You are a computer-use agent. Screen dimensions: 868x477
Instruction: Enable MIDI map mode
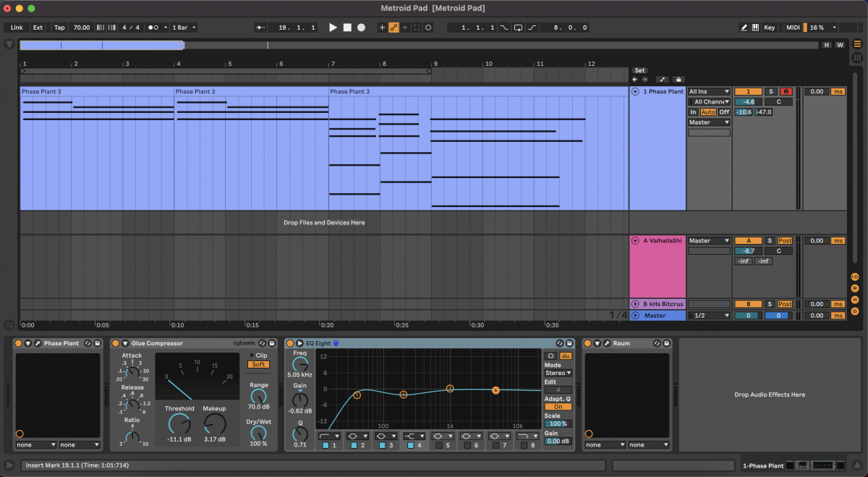(793, 28)
